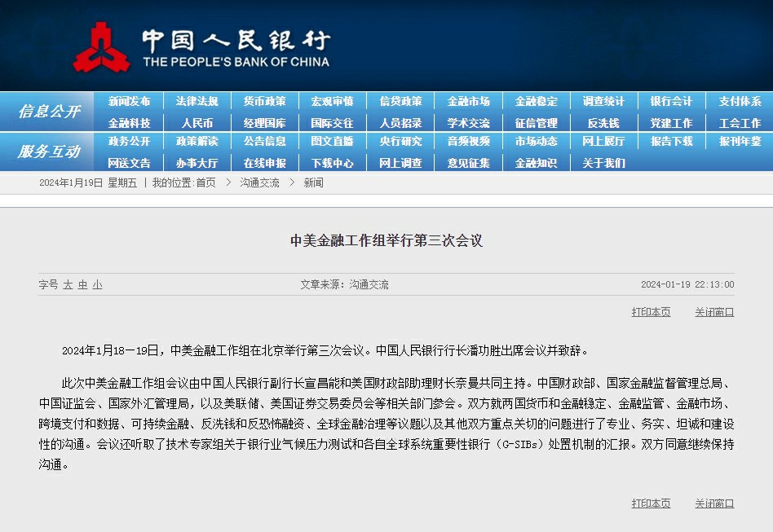
Task: Open 学术交流 link
Action: 468,123
